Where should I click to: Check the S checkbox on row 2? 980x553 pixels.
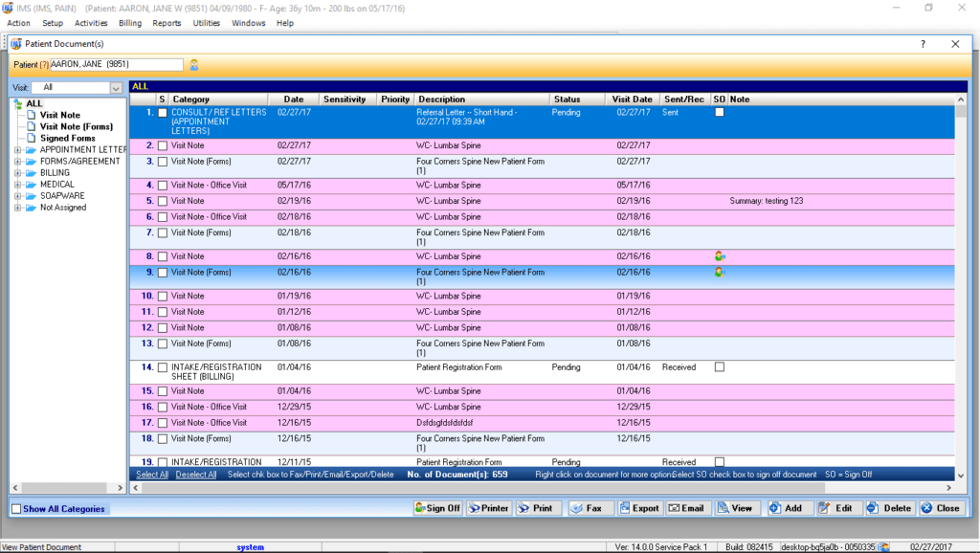coord(163,145)
